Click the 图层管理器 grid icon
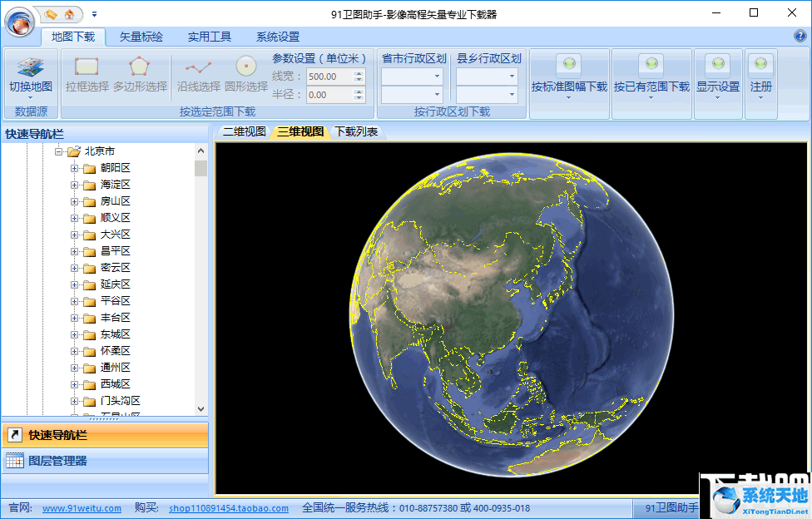The width and height of the screenshot is (812, 519). (x=14, y=461)
